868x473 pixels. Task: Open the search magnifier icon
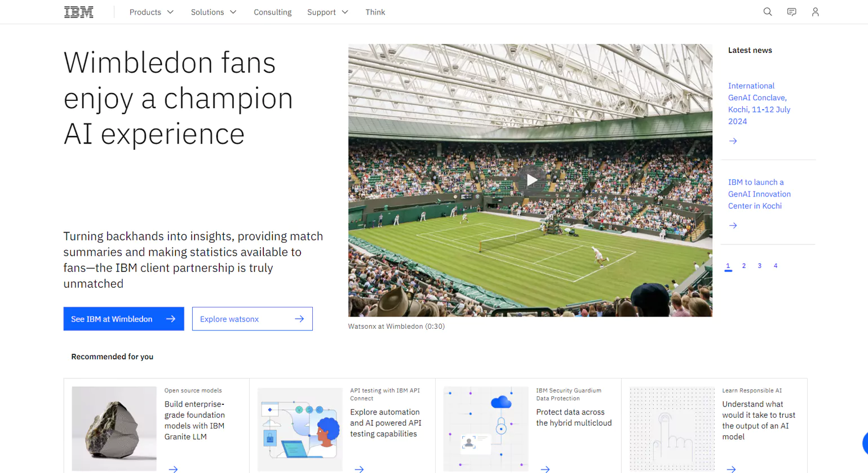tap(768, 12)
